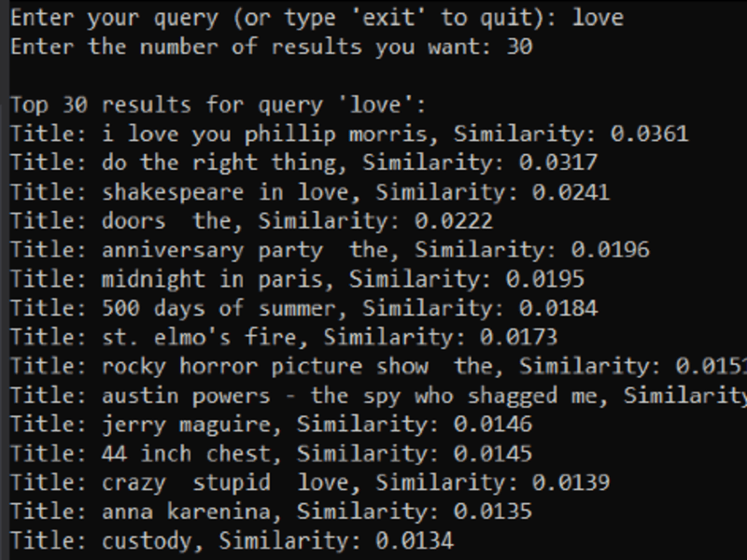
Task: Select the 'crazy stupid love' result
Action: tap(310, 483)
